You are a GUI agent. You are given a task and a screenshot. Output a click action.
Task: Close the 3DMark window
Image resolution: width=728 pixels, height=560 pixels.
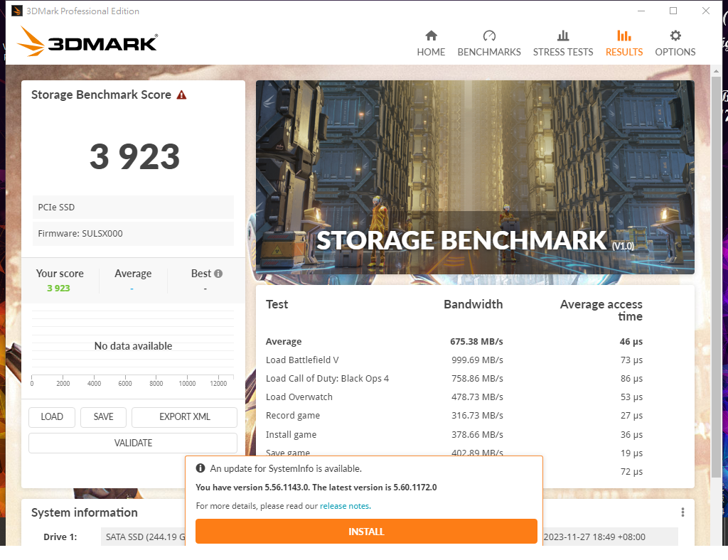pos(706,11)
